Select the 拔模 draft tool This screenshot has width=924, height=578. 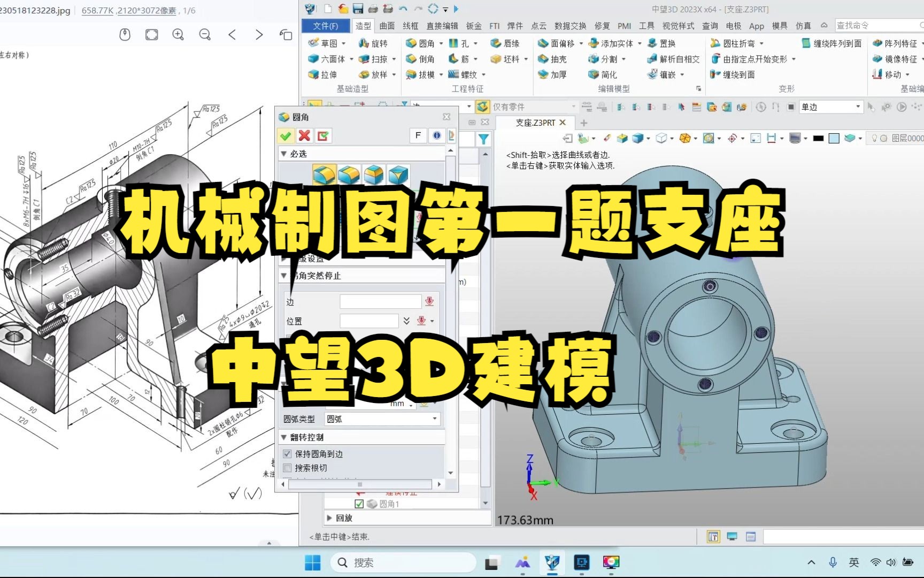(x=420, y=74)
